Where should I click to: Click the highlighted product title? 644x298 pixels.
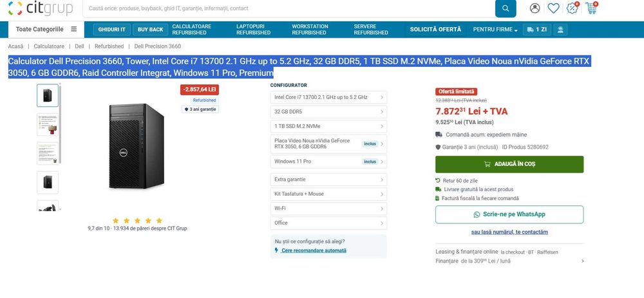point(299,68)
